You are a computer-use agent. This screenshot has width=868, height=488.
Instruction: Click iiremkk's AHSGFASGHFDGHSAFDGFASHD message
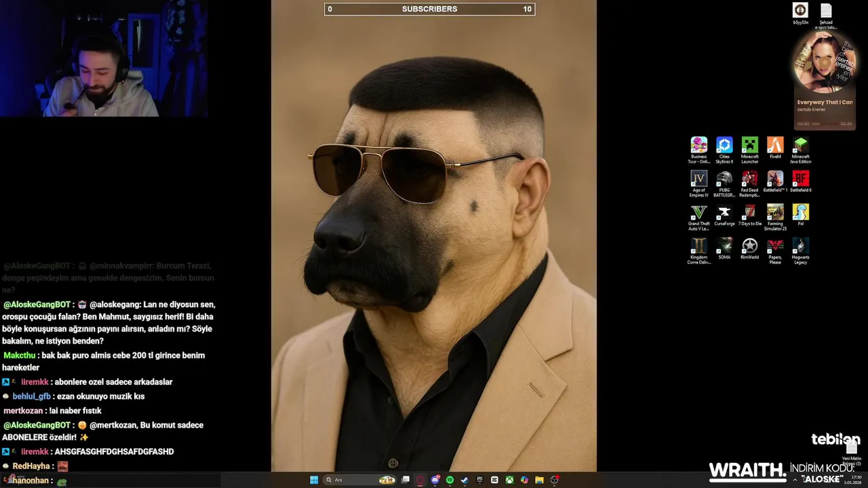point(114,451)
